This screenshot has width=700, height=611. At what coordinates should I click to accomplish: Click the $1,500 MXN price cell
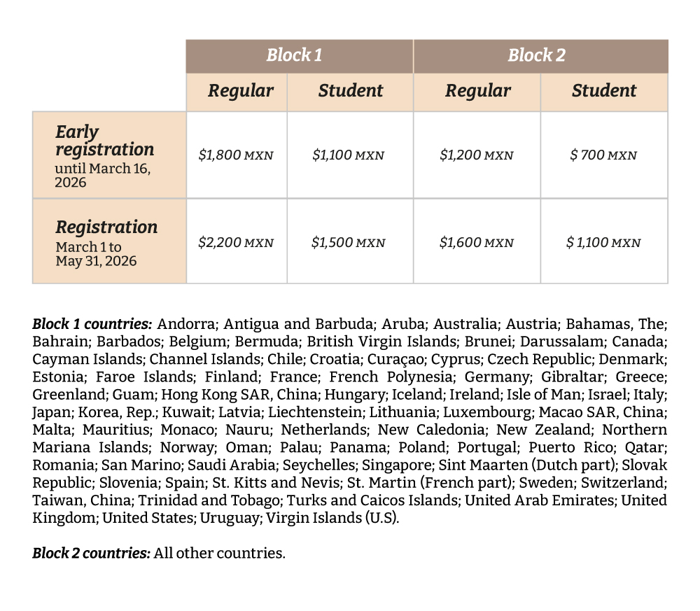point(349,243)
